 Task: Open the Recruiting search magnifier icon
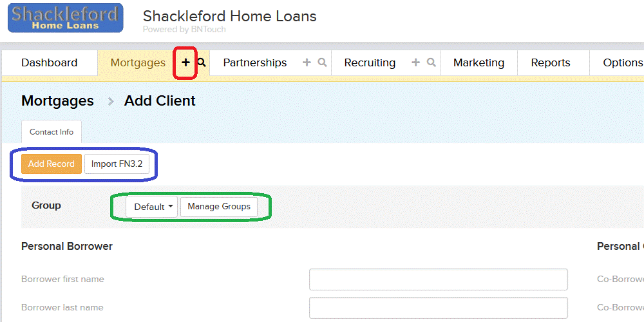coord(431,62)
